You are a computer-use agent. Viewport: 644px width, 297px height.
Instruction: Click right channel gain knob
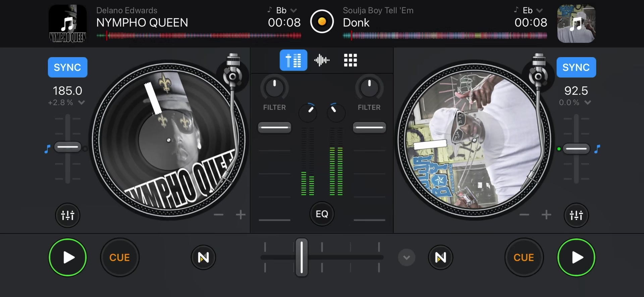336,113
